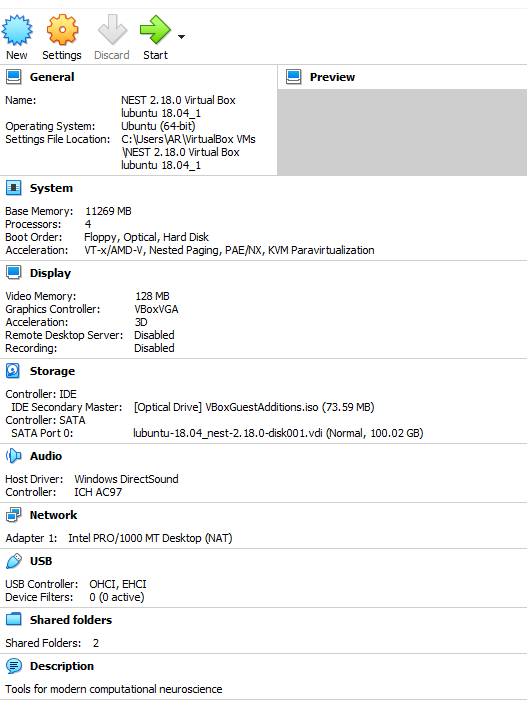The width and height of the screenshot is (527, 702).
Task: Click the Network section icon
Action: tap(14, 515)
